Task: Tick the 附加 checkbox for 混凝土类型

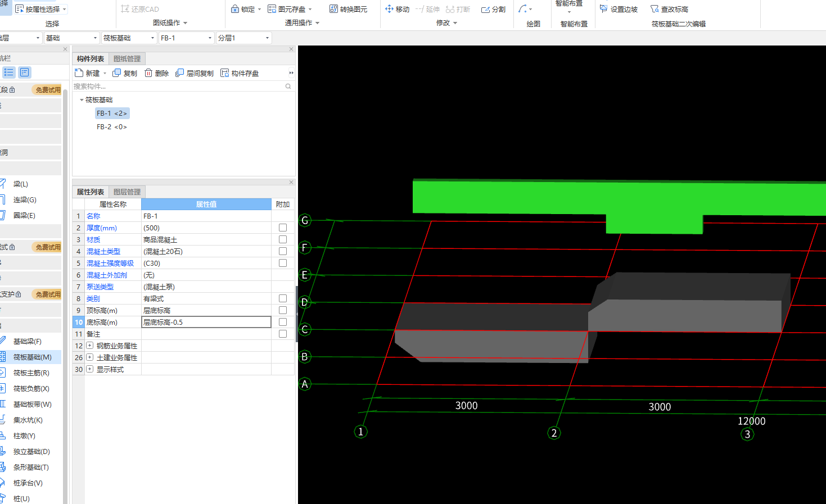Action: [283, 251]
